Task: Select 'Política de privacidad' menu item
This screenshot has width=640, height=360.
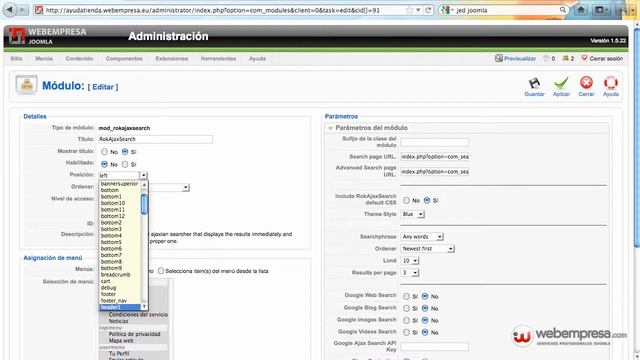Action: [x=134, y=334]
